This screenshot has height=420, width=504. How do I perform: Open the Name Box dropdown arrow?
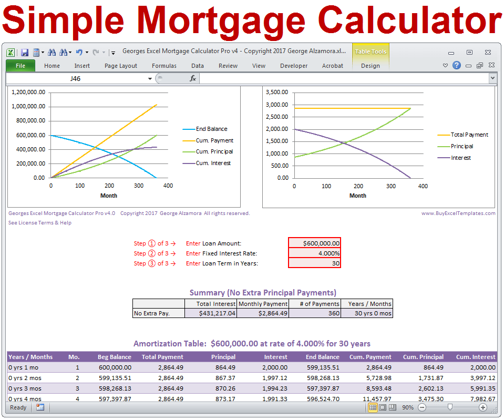pyautogui.click(x=149, y=78)
